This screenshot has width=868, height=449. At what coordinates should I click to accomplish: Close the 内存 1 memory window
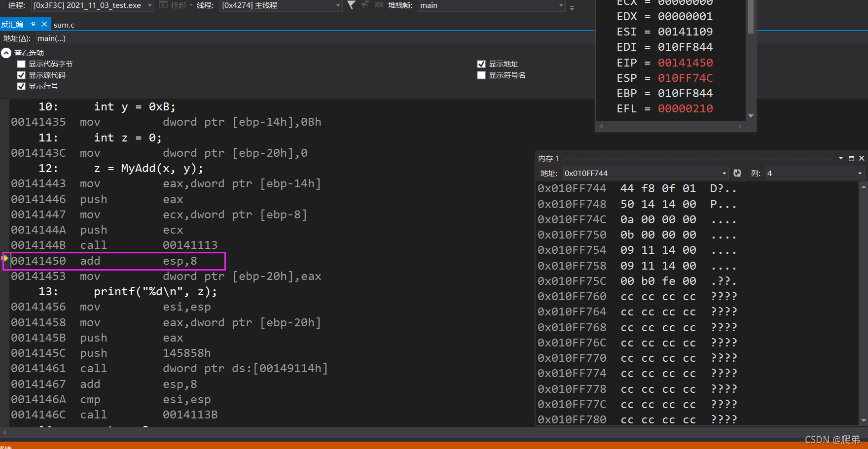click(862, 158)
